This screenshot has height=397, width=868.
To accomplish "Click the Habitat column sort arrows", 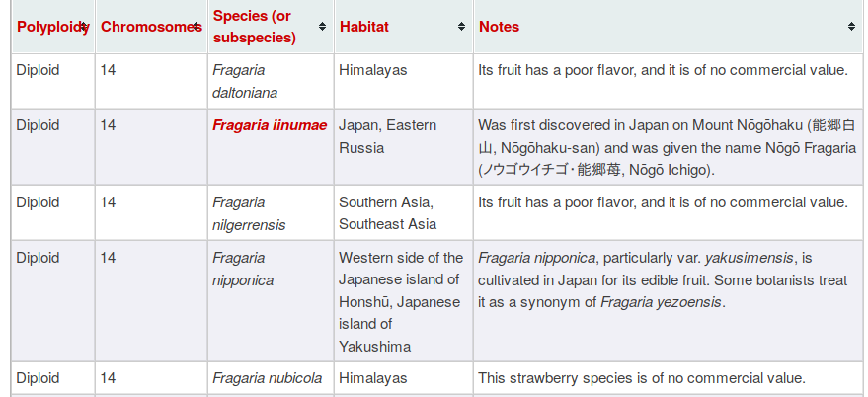I will 461,27.
